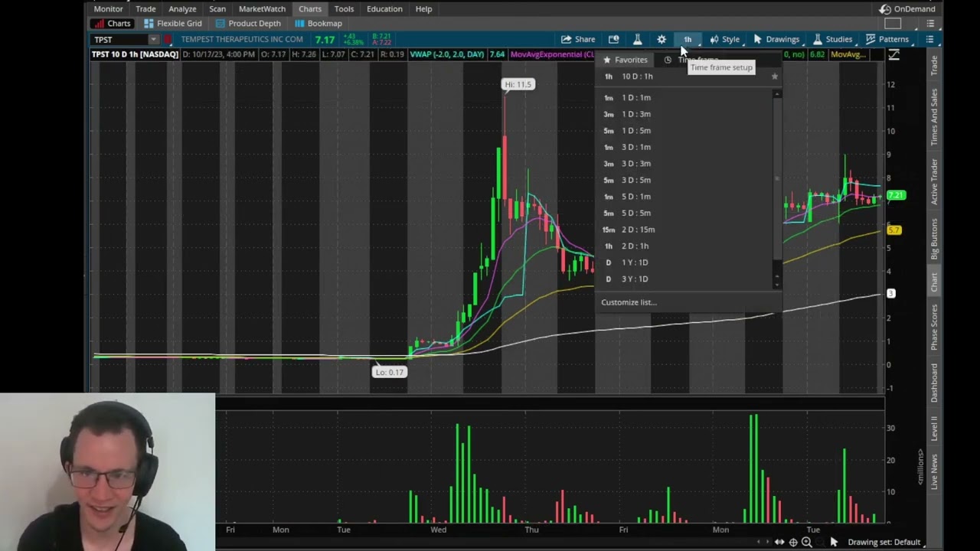Open the Dashboard side tab
This screenshot has width=980, height=551.
[x=934, y=383]
